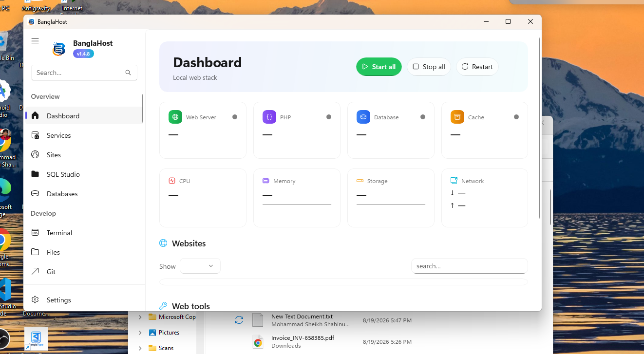Click the Memory usage progress bar
This screenshot has width=644, height=354.
[297, 204]
